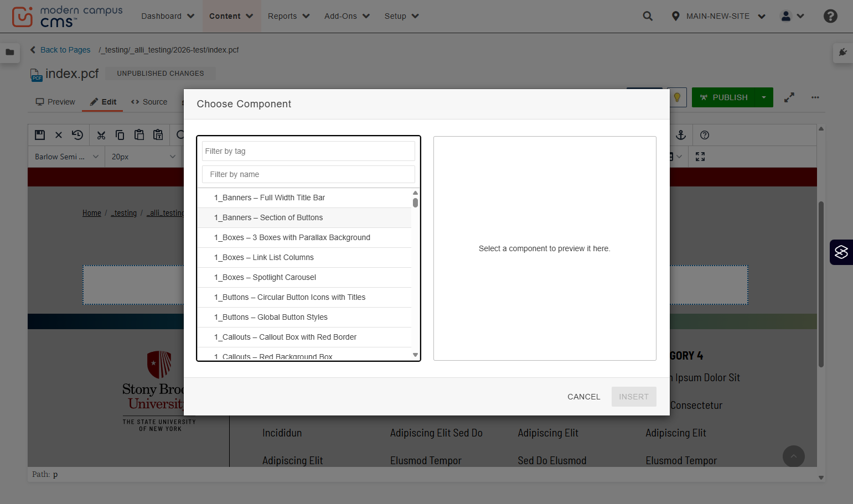
Task: Click the Back to Pages link
Action: pos(60,50)
